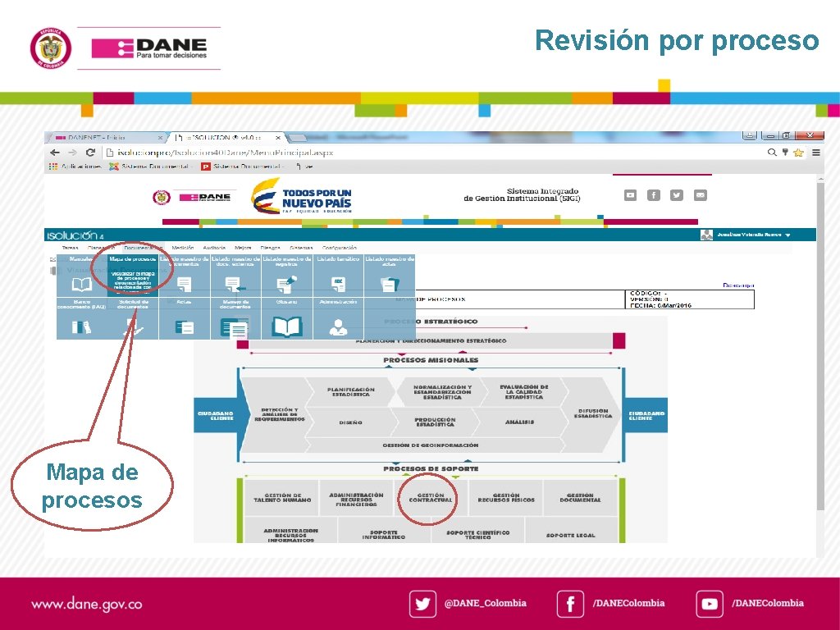Select the Producción Estadística process
Image resolution: width=840 pixels, height=630 pixels.
[x=435, y=422]
